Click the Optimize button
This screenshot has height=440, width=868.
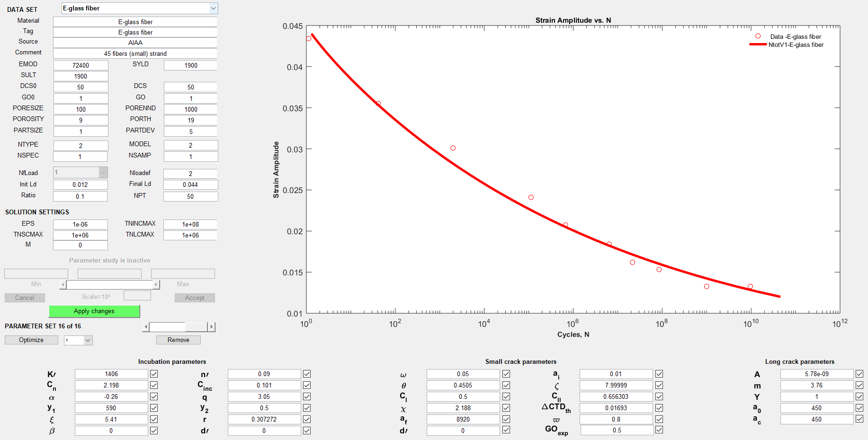pyautogui.click(x=31, y=340)
